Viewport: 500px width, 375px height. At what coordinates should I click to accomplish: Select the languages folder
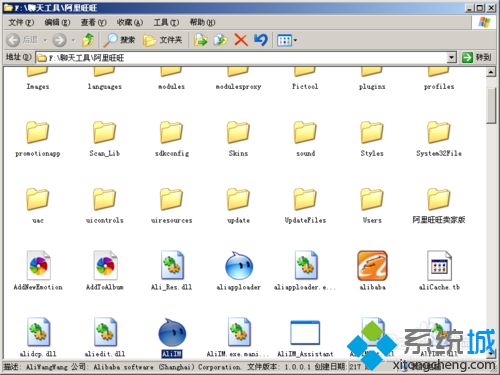point(104,79)
